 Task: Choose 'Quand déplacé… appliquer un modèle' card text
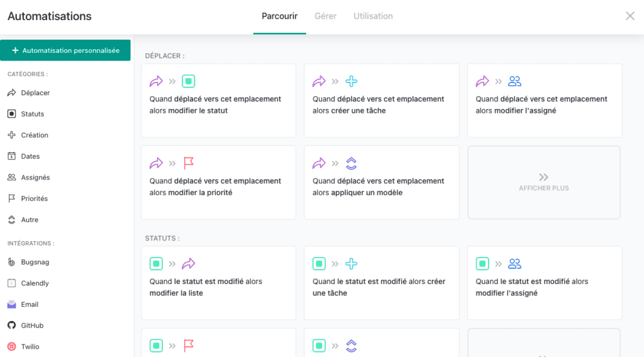tap(378, 187)
